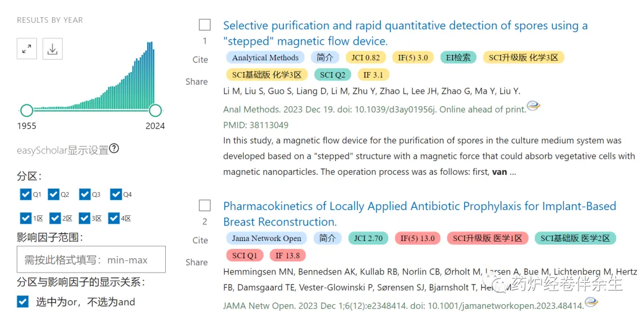This screenshot has height=312, width=644.
Task: Cite the first search result
Action: (x=200, y=60)
